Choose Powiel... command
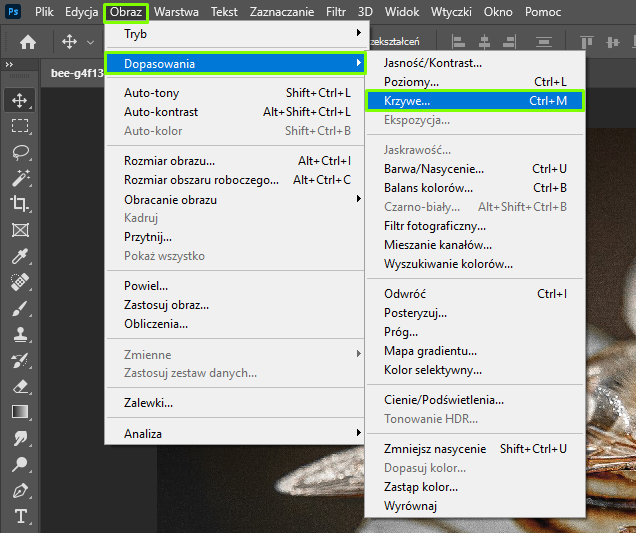Viewport: 636px width, 533px height. 235,286
